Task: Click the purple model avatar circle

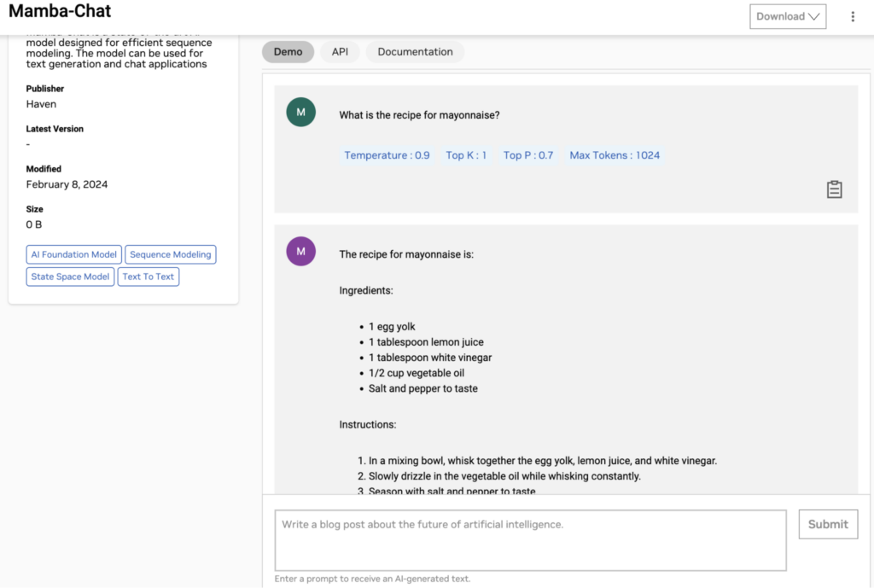Action: click(x=300, y=251)
